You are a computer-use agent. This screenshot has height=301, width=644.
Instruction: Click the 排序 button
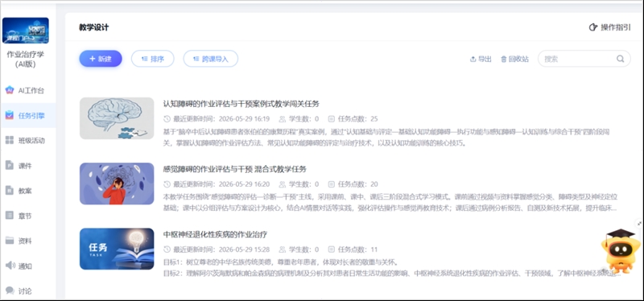click(153, 59)
